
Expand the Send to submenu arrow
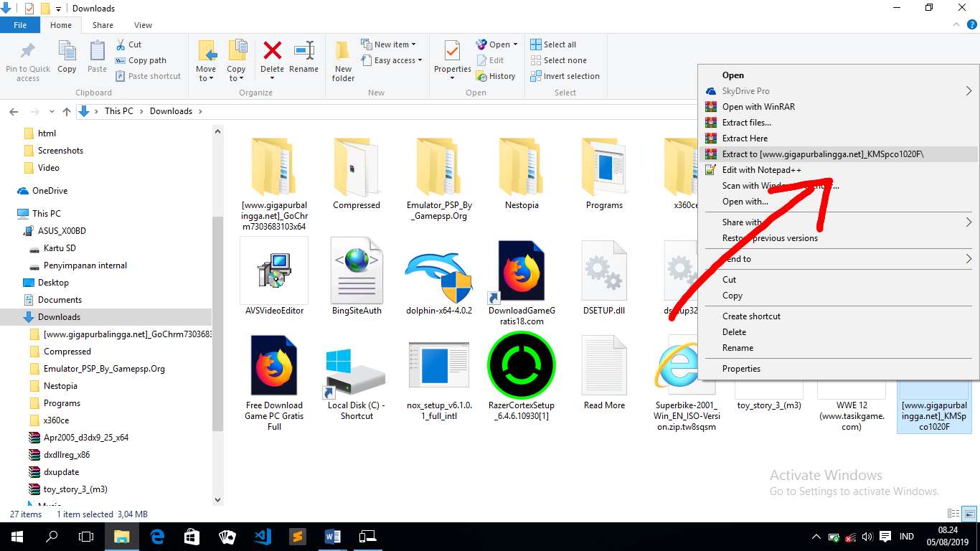coord(969,259)
